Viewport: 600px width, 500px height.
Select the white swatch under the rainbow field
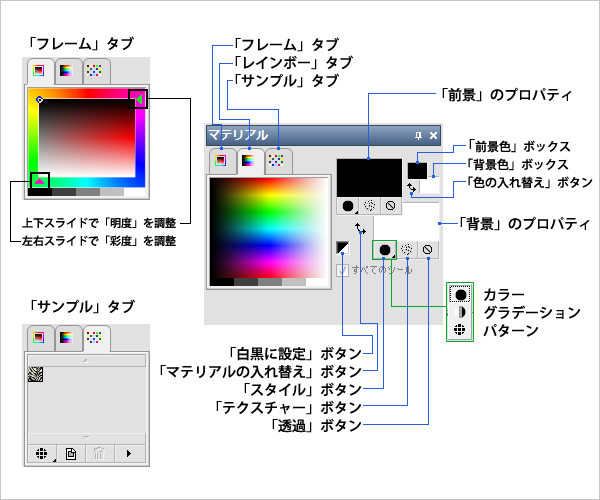[x=317, y=282]
